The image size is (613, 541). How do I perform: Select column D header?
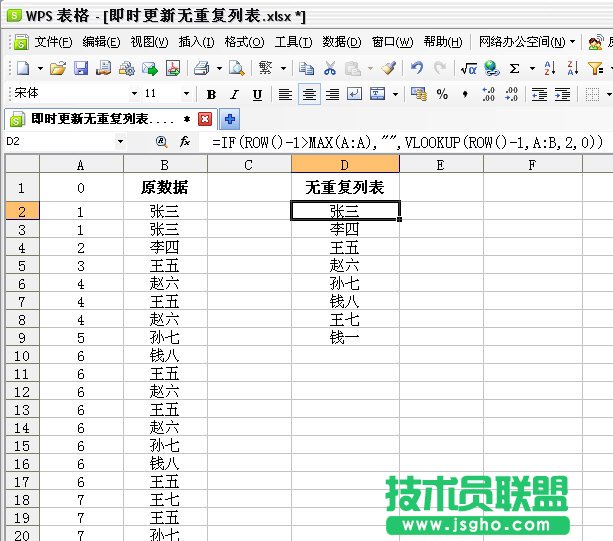click(x=345, y=164)
